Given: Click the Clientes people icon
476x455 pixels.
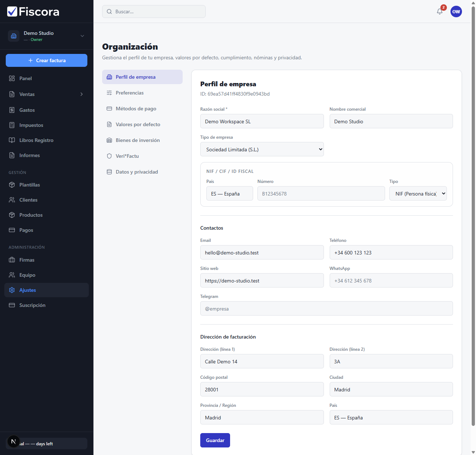Looking at the screenshot, I should click(12, 200).
